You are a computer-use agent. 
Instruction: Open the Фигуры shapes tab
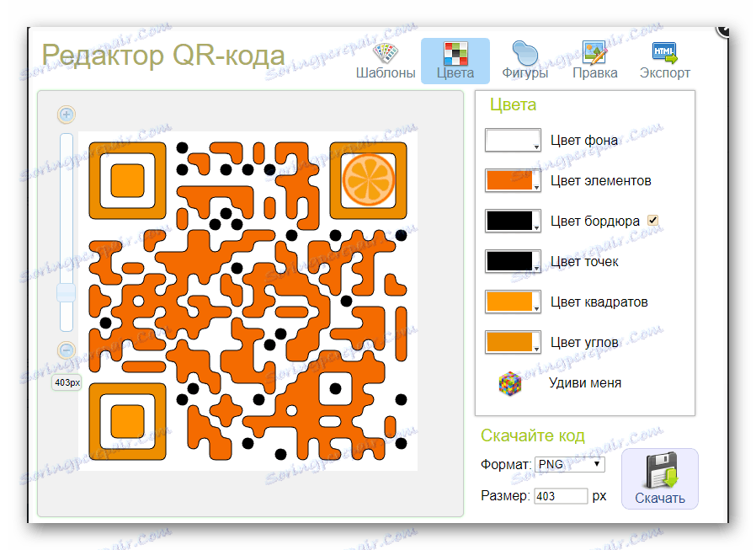[x=525, y=61]
